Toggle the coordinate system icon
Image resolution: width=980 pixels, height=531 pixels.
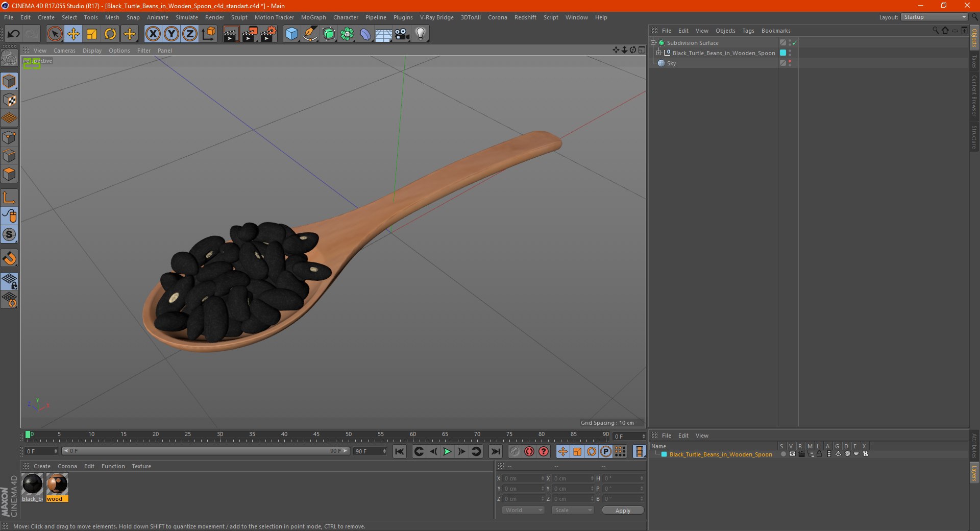[x=208, y=34]
